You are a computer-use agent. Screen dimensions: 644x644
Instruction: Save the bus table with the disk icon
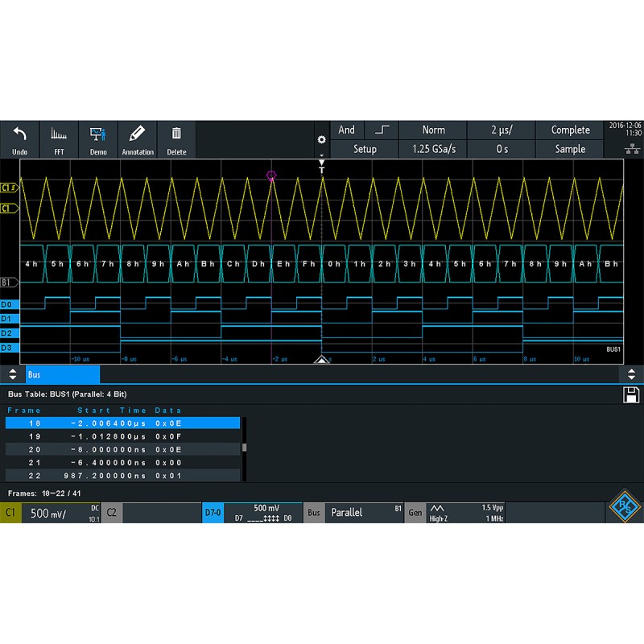click(x=631, y=394)
